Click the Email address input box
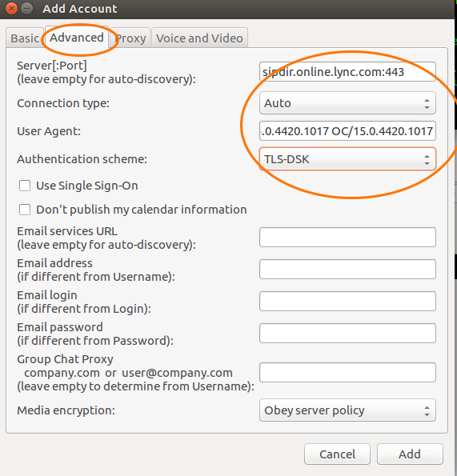The height and width of the screenshot is (476, 457). (347, 270)
